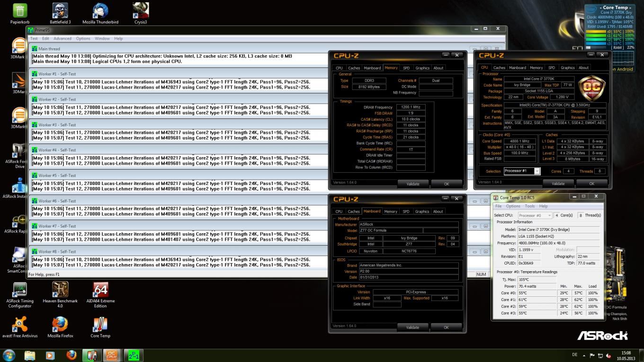Click the network tray icon
Viewport: 644px width, 362px height.
click(x=600, y=355)
